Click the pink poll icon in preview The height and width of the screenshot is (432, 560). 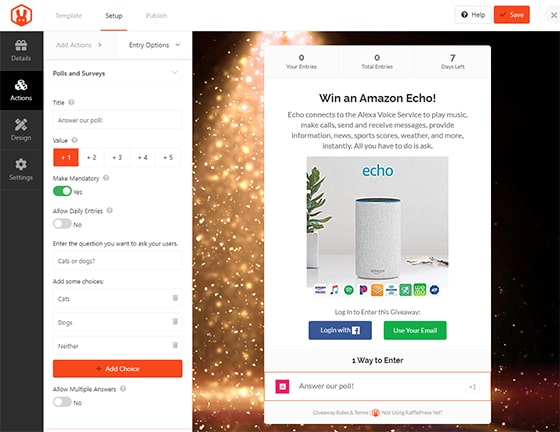pyautogui.click(x=282, y=386)
